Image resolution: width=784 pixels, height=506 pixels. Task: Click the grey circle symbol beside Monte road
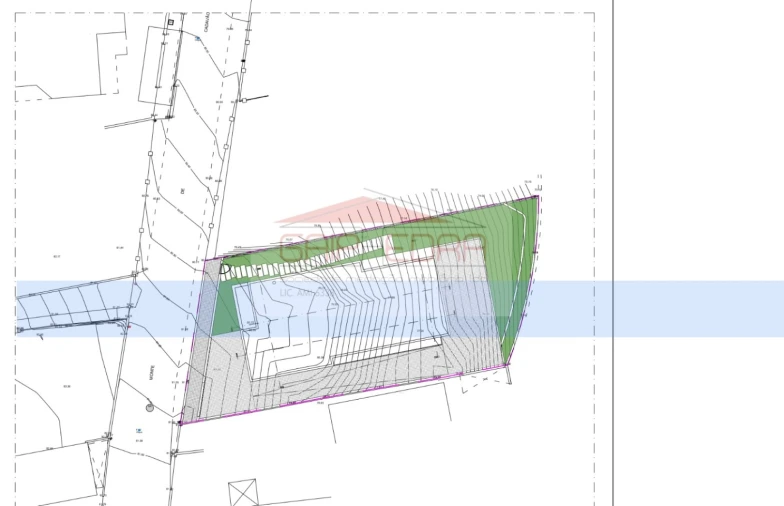point(149,406)
